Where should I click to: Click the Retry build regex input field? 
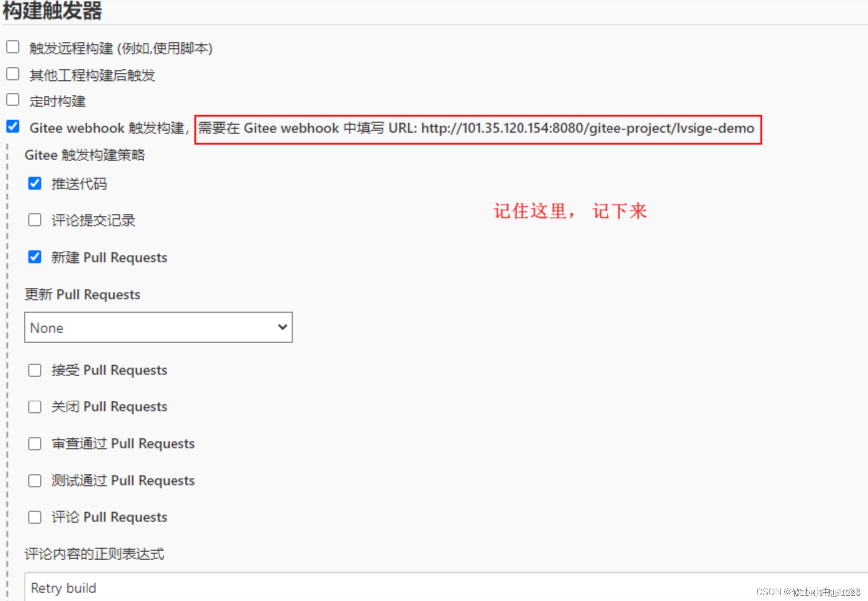[446, 587]
